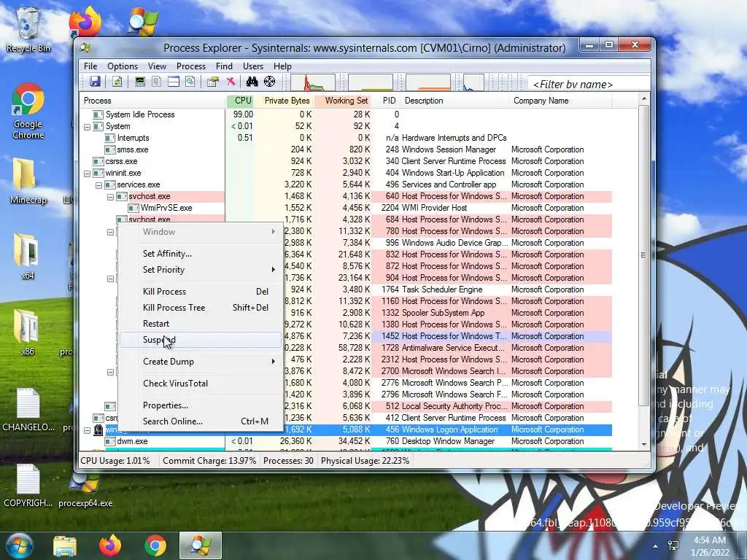
Task: Choose Restart from context menu
Action: 200,324
